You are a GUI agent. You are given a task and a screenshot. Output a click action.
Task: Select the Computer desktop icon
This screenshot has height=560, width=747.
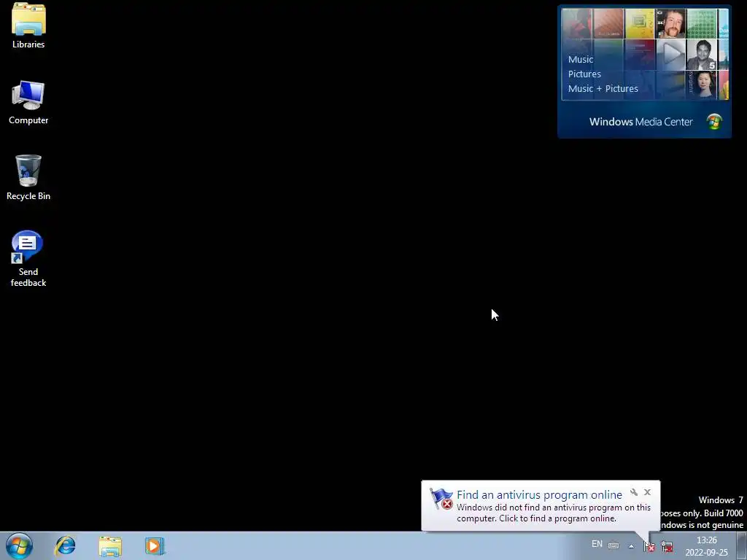pos(28,103)
